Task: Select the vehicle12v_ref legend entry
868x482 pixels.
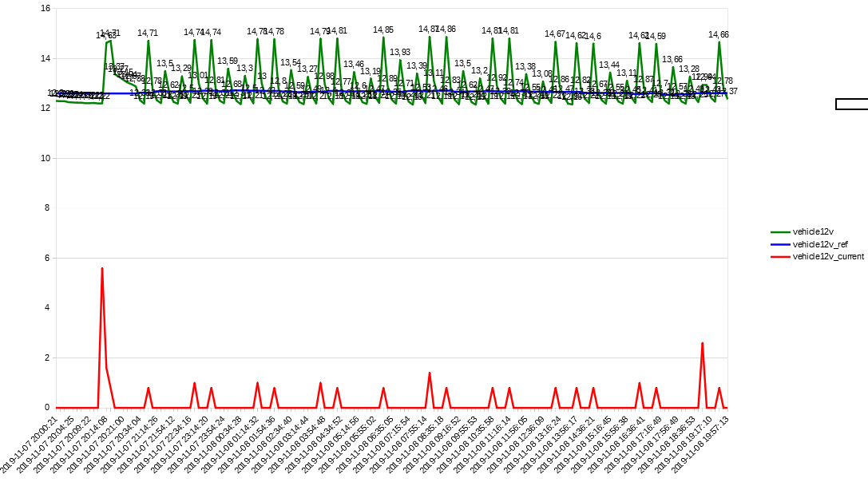Action: pos(820,244)
